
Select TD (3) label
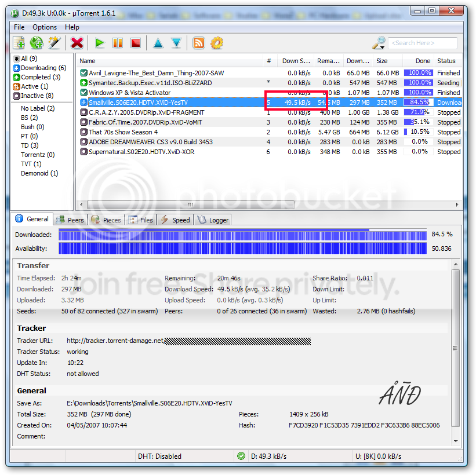[30, 145]
